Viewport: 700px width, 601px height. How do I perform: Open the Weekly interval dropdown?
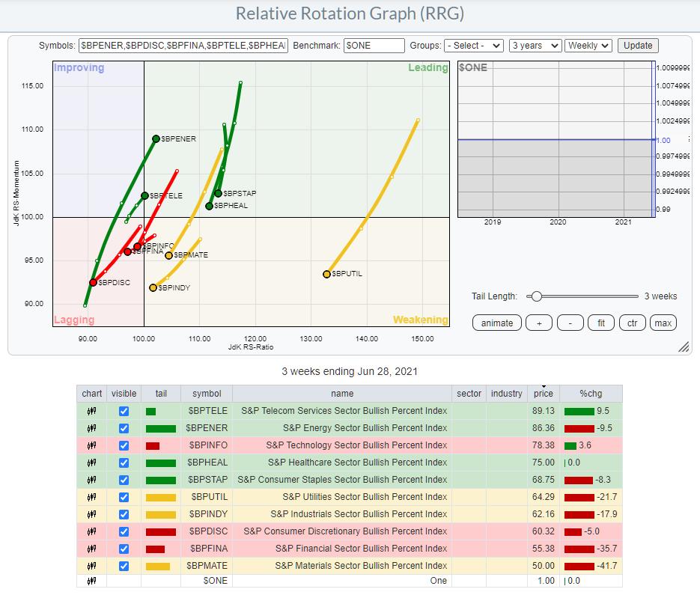pyautogui.click(x=588, y=46)
